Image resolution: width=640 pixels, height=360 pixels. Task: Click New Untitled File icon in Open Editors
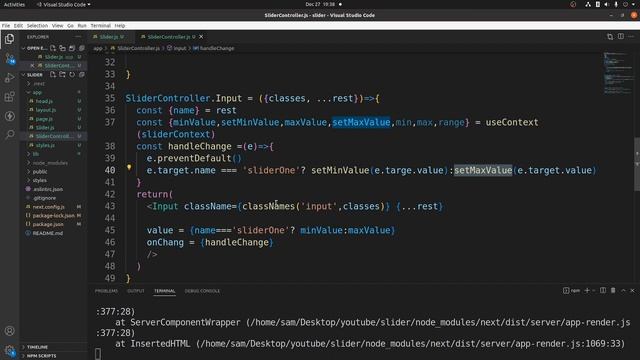(53, 48)
